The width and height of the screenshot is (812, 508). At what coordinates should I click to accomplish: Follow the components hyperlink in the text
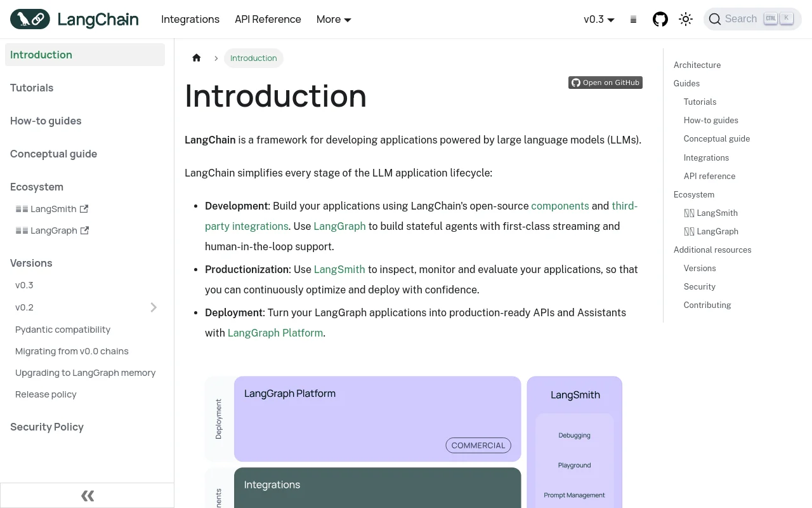pos(560,206)
